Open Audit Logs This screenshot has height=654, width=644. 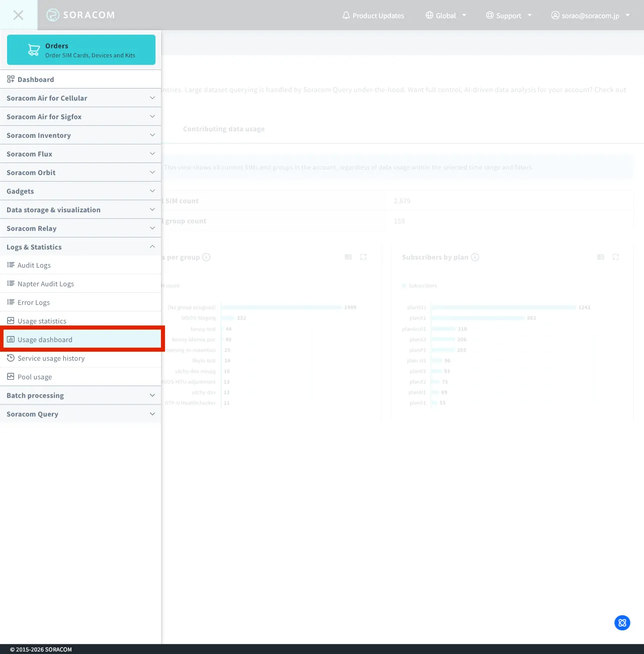80,265
